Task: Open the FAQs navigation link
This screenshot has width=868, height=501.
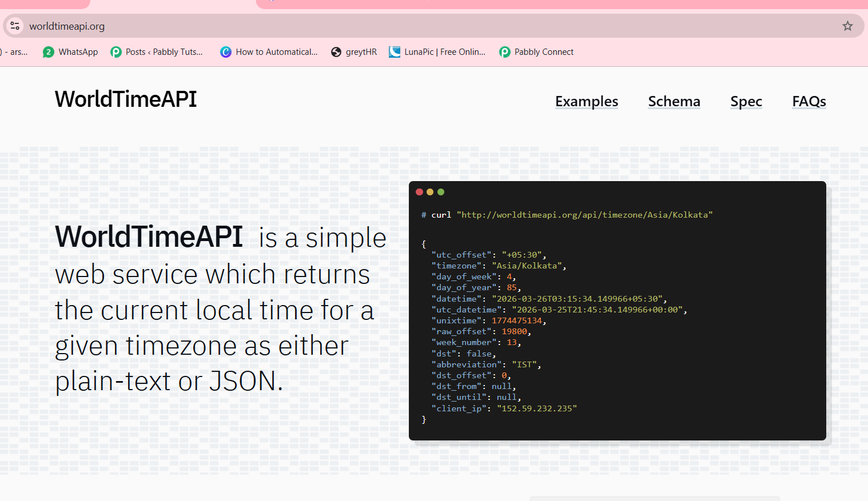Action: [x=809, y=101]
